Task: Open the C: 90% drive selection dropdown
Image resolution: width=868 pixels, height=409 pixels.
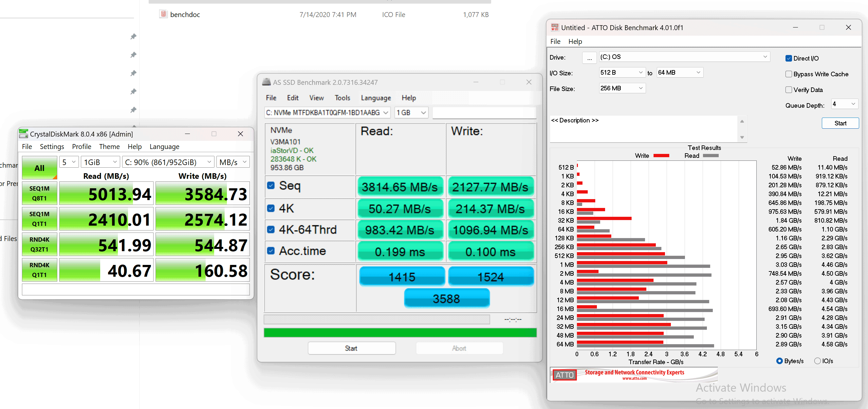Action: (x=168, y=162)
